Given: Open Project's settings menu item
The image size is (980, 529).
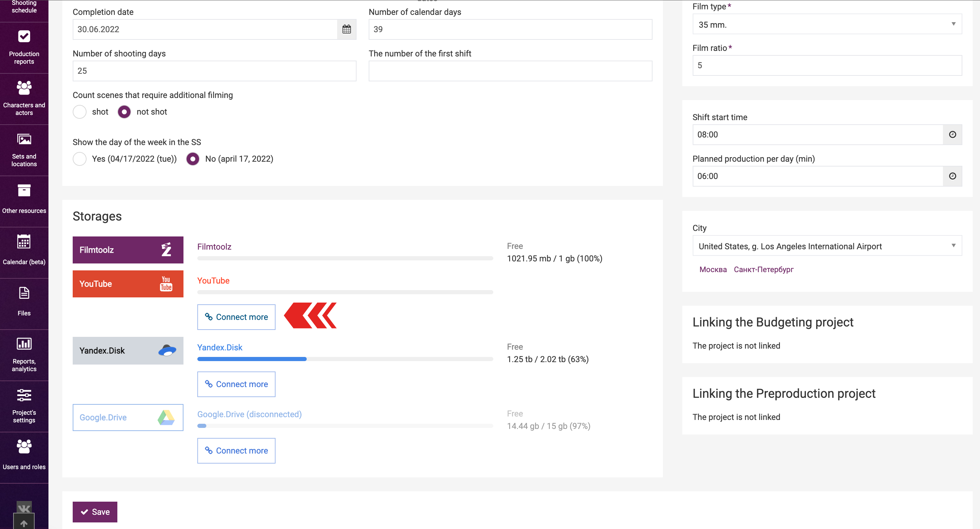Looking at the screenshot, I should [x=24, y=406].
